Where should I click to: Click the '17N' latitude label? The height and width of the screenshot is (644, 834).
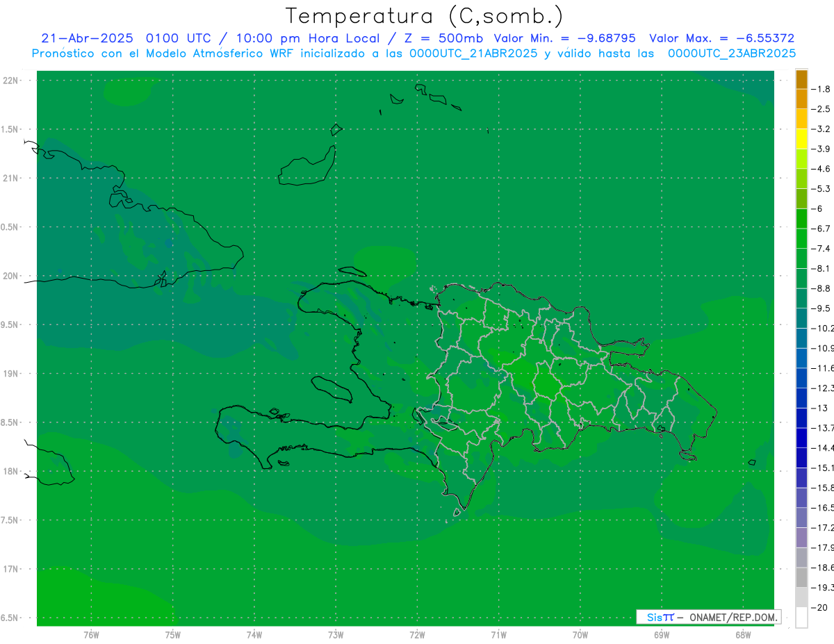click(x=10, y=569)
